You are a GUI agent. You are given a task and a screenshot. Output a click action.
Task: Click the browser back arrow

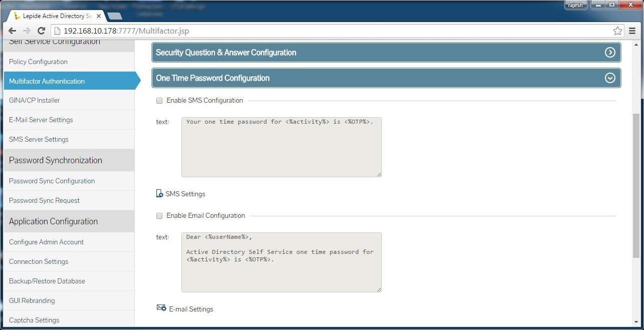(13, 31)
